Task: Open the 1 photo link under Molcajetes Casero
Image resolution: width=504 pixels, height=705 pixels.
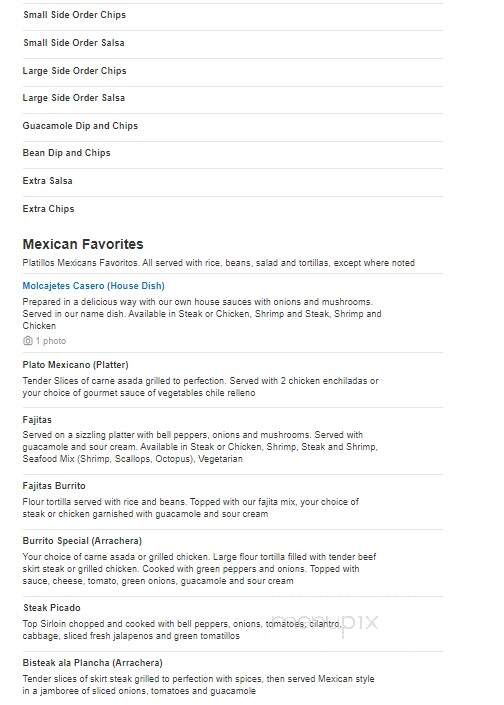Action: pos(51,341)
